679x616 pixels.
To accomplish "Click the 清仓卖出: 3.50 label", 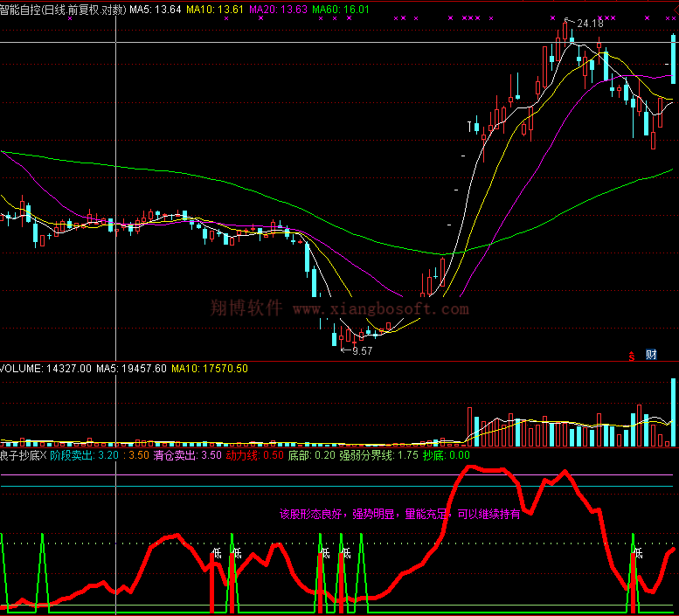I will [188, 455].
